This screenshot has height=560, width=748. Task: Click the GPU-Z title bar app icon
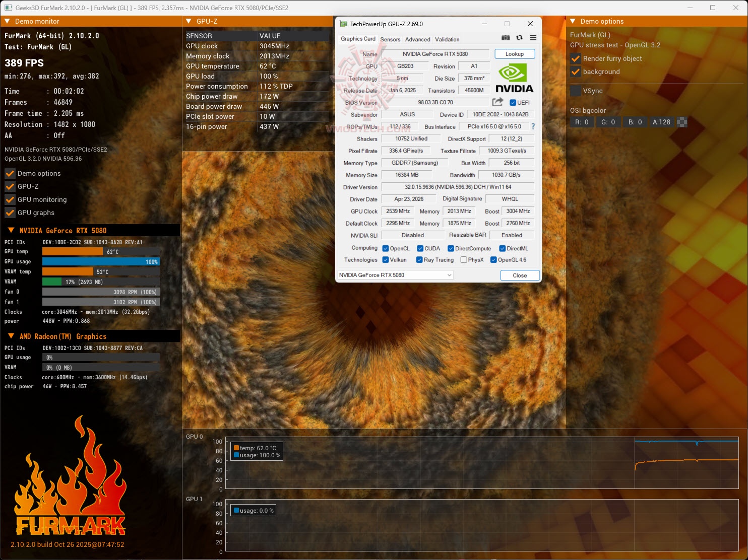[344, 24]
